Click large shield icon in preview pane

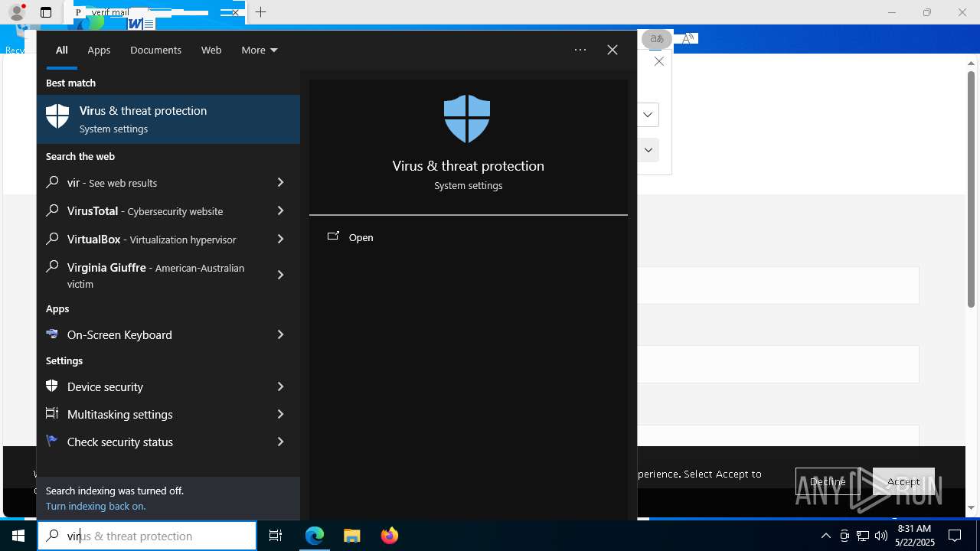pyautogui.click(x=467, y=119)
